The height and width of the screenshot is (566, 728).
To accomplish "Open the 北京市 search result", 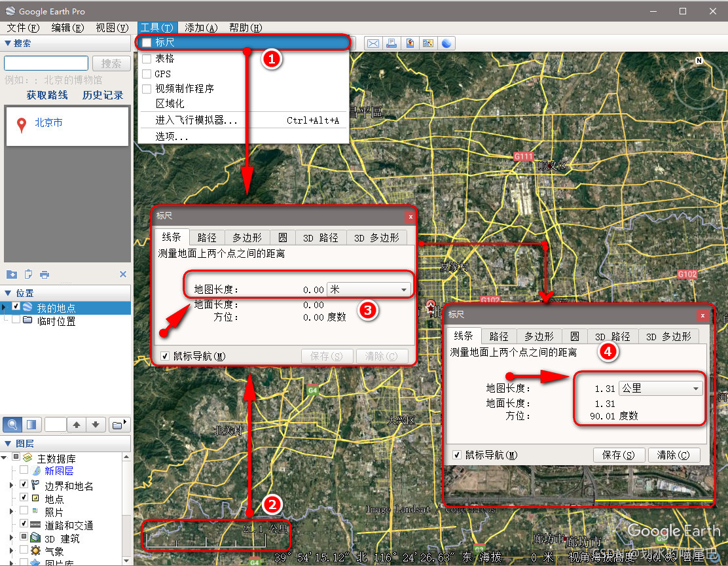I will pos(48,122).
